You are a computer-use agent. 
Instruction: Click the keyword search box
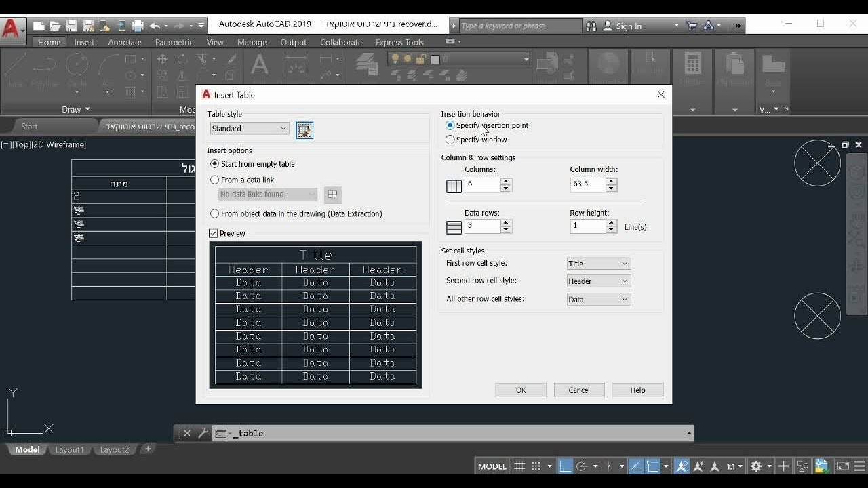point(520,26)
